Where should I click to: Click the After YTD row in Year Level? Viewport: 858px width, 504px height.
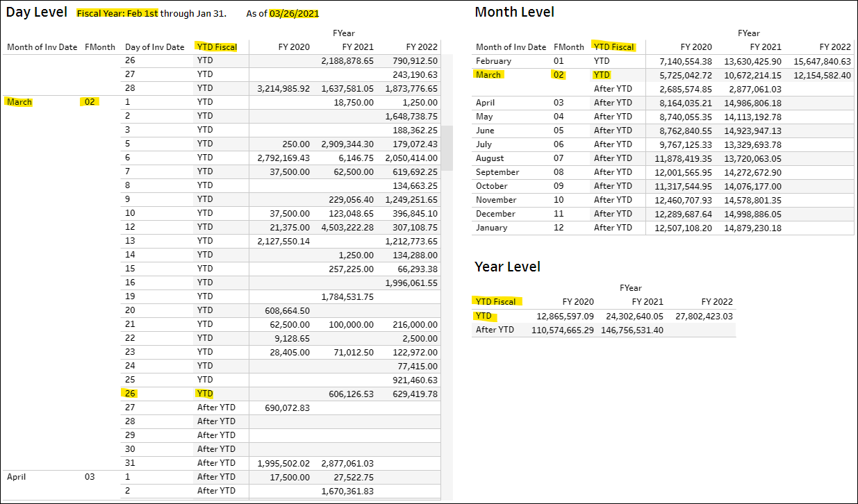[495, 330]
